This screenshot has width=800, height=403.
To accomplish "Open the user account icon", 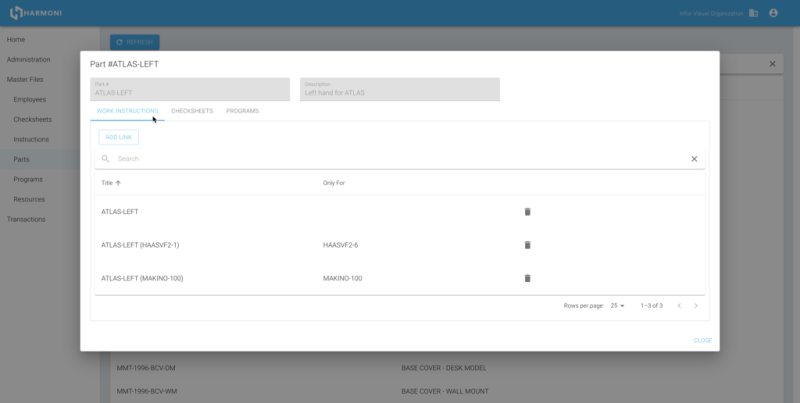I will pyautogui.click(x=773, y=13).
